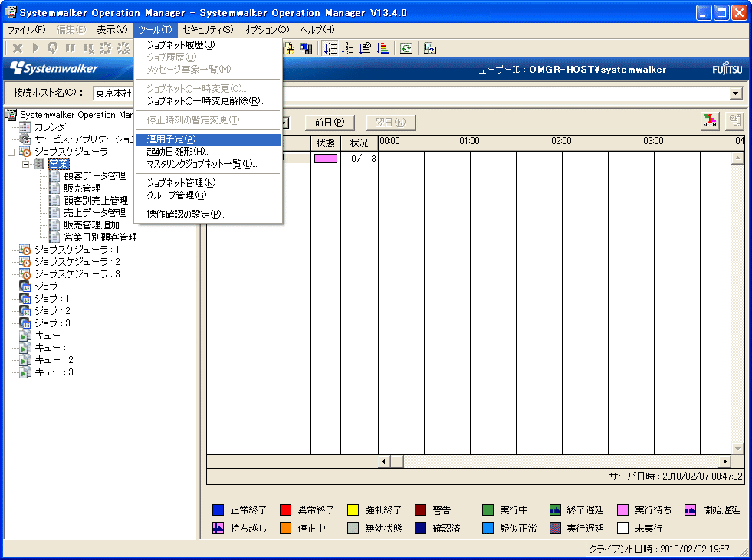Click the 状況 column header

tap(360, 143)
